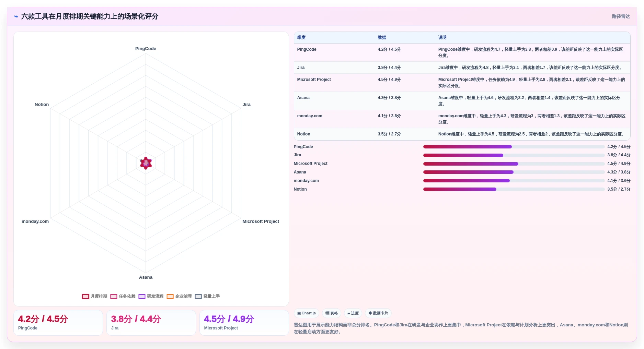The image size is (644, 349).
Task: Click the summary paragraph starting 雷达图用于展示
Action: (x=461, y=328)
